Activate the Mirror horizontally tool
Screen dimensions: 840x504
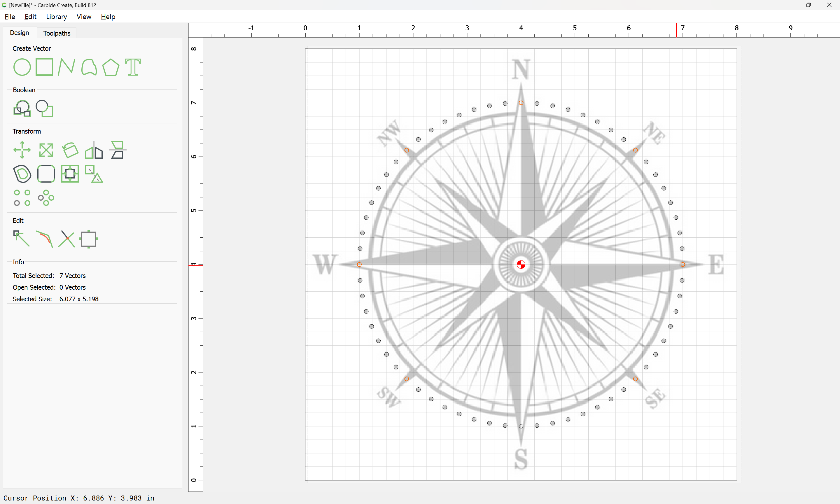pos(94,150)
